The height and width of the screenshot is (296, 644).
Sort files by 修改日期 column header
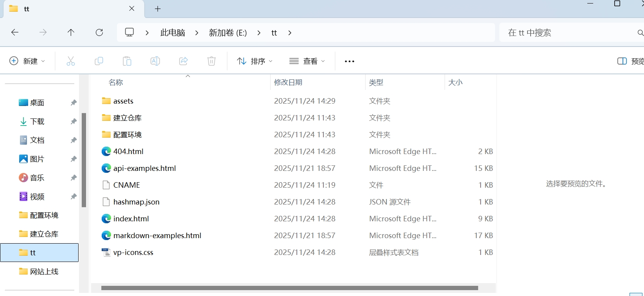click(288, 83)
